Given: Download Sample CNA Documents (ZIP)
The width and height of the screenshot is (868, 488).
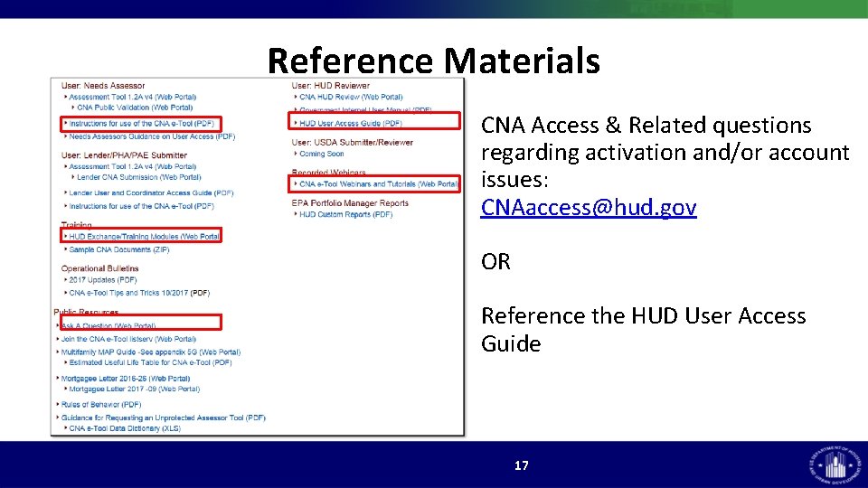Looking at the screenshot, I should click(x=119, y=249).
